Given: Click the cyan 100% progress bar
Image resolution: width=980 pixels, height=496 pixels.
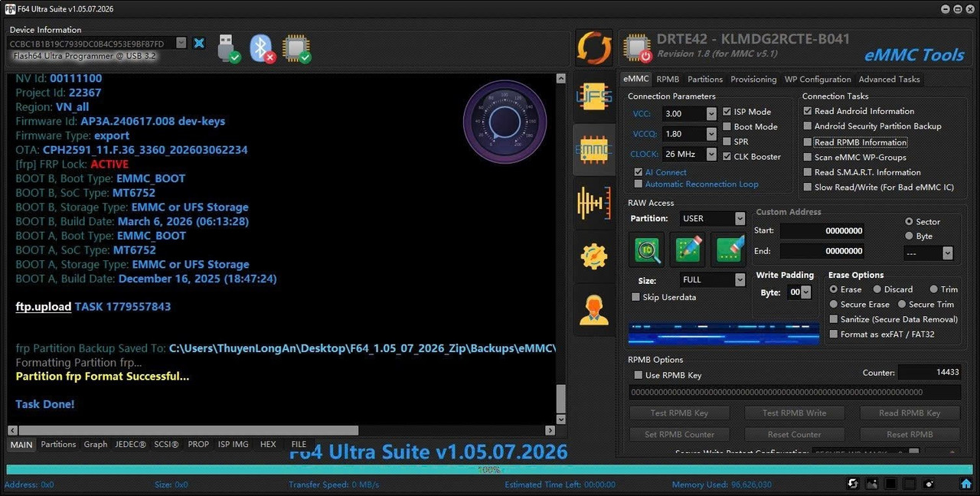Looking at the screenshot, I should click(489, 469).
